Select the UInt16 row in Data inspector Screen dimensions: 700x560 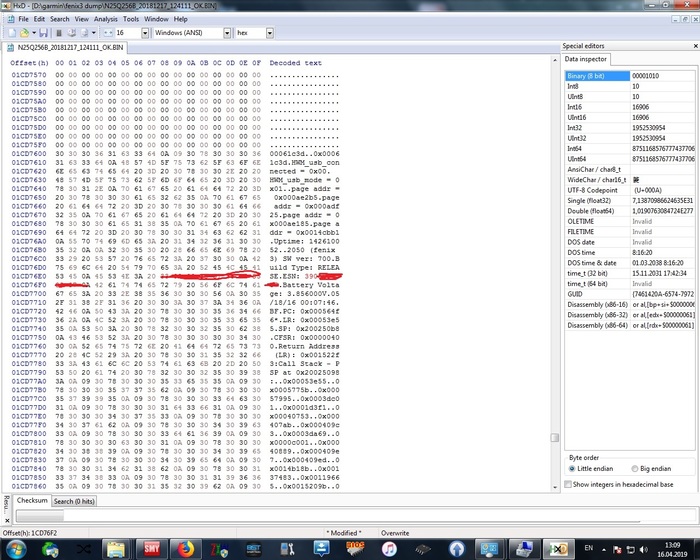(x=630, y=117)
